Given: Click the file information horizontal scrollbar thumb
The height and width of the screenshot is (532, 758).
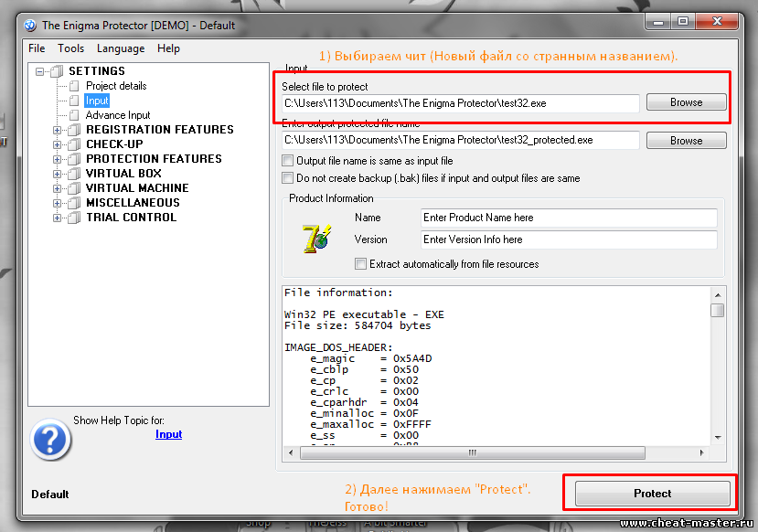Looking at the screenshot, I should 473,452.
